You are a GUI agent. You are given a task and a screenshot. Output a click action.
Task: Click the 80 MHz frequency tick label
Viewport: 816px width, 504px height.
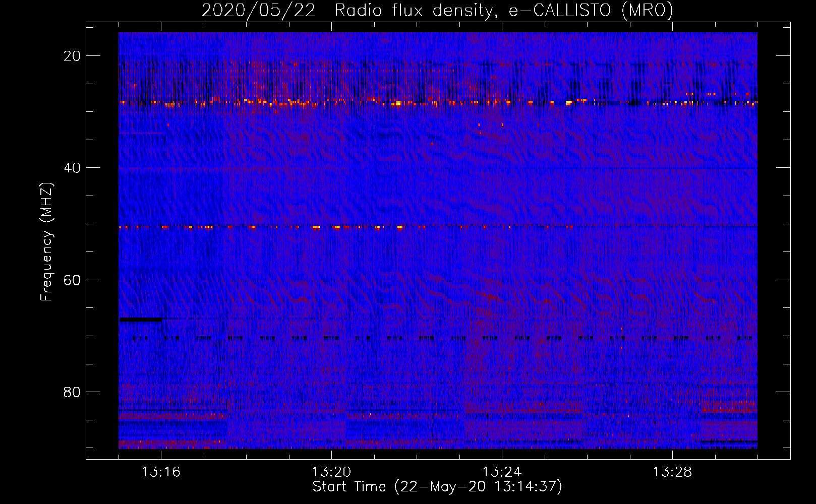pyautogui.click(x=72, y=392)
